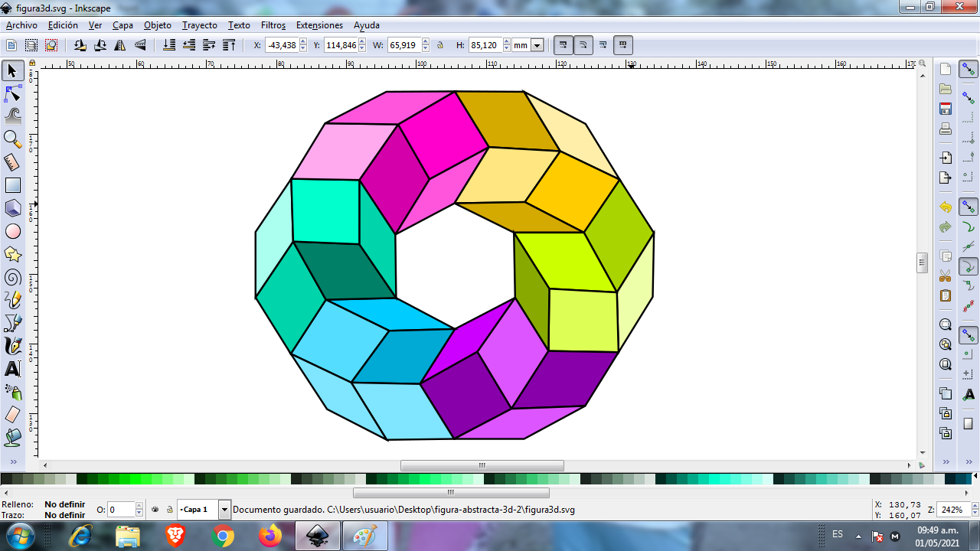Select the Pencil freehand tool
This screenshot has width=980, height=551.
coord(12,300)
